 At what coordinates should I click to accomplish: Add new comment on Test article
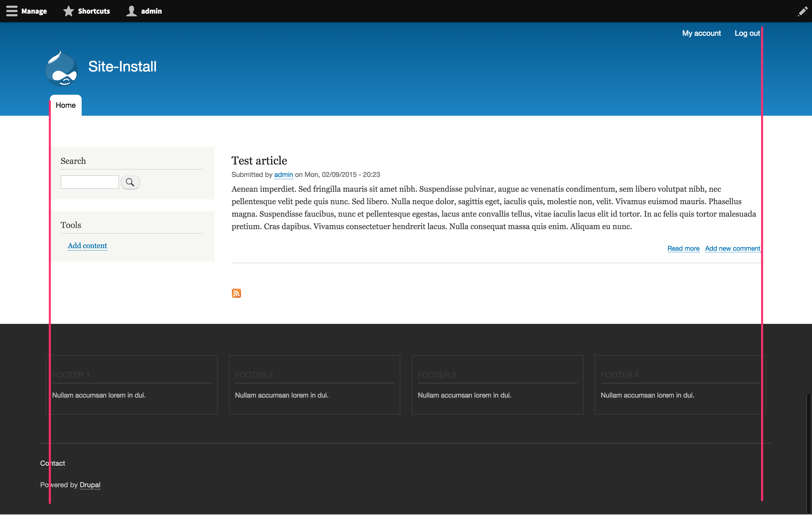732,248
